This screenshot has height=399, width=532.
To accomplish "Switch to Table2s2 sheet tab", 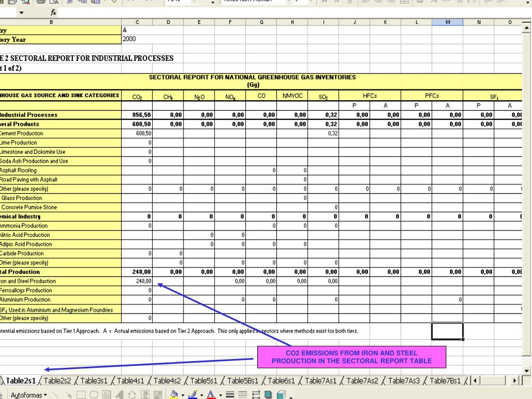I will point(57,381).
